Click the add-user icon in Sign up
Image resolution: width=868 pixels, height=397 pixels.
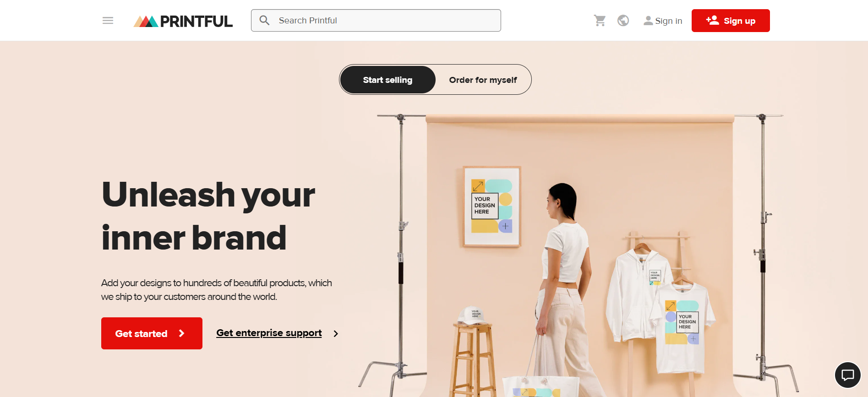(712, 20)
